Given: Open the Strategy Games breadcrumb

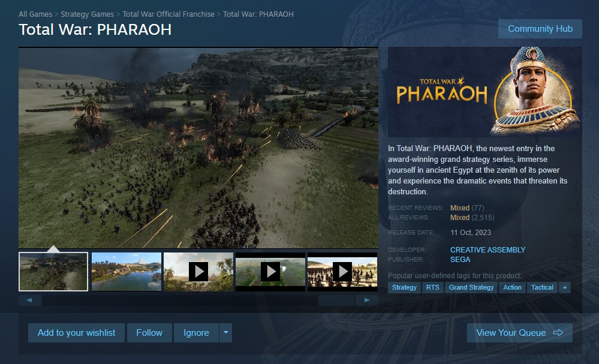Looking at the screenshot, I should 87,14.
